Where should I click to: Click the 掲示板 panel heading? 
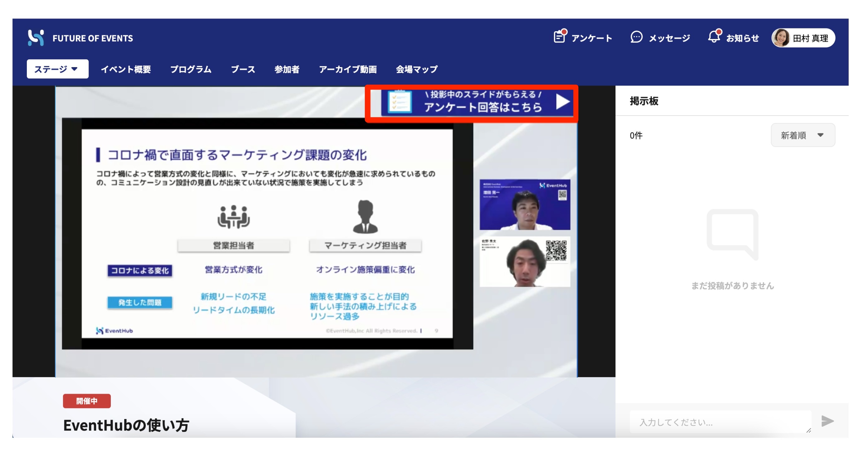tap(644, 101)
